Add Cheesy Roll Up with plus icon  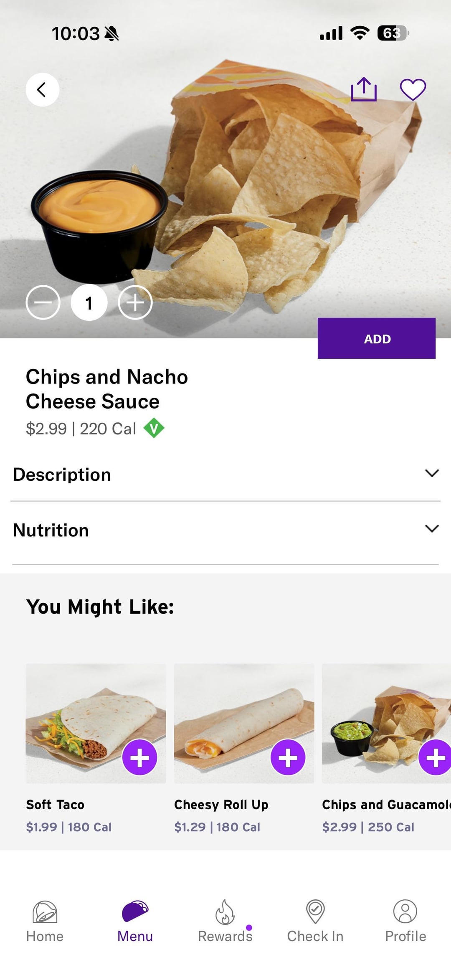point(288,757)
